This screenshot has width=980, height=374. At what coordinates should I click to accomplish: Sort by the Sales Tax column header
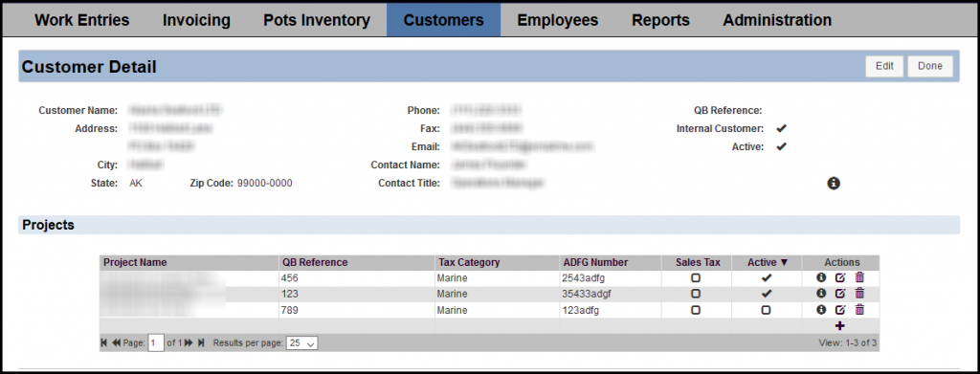697,262
